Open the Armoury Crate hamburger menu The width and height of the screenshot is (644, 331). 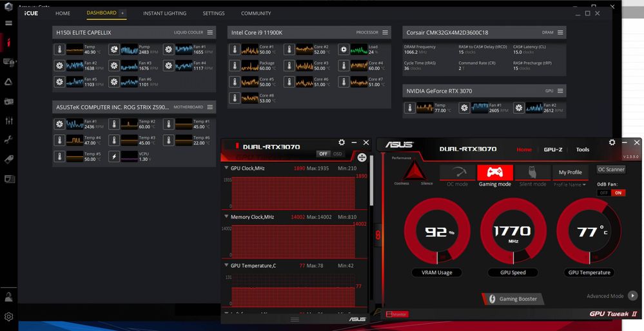[8, 23]
